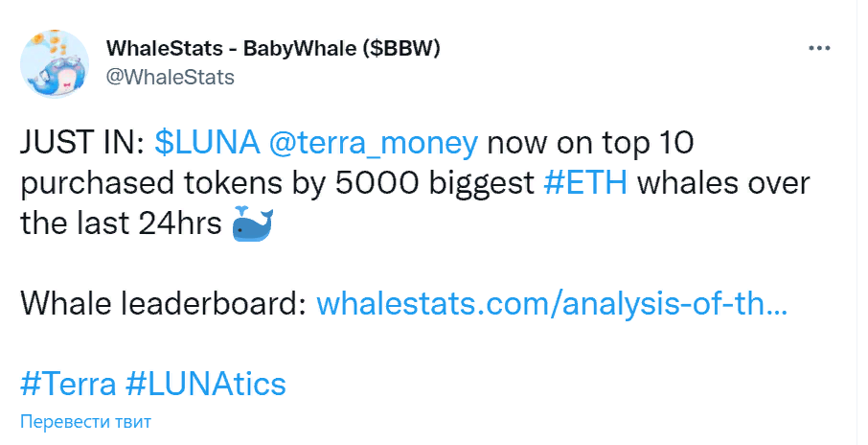The width and height of the screenshot is (868, 445).
Task: Open the tweet's three-dot more options menu
Action: pos(819,48)
